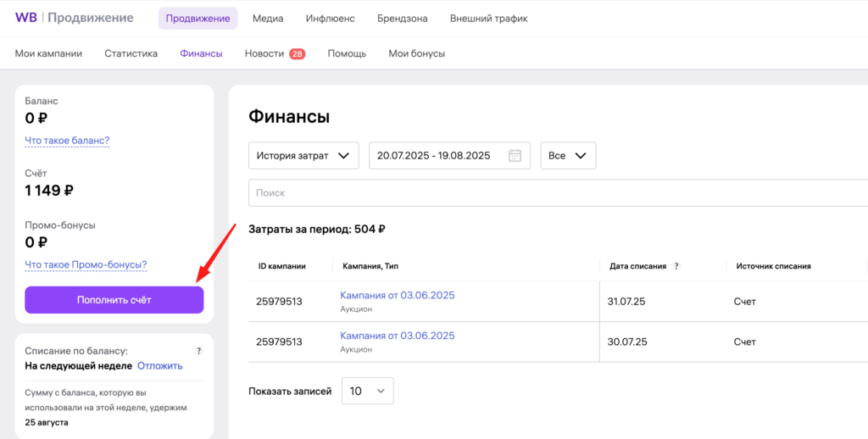The width and height of the screenshot is (868, 439).
Task: Select the Финансы section
Action: [x=201, y=53]
